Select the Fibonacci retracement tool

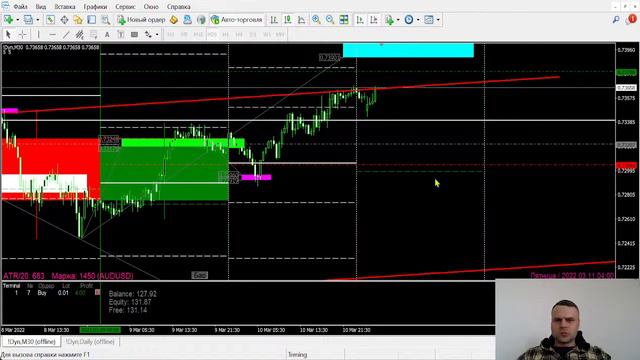pos(93,35)
